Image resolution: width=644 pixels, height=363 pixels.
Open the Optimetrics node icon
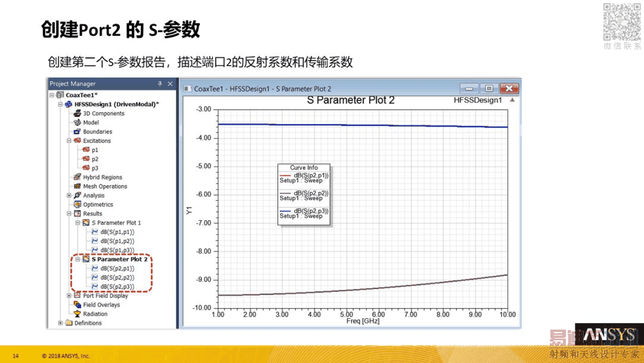click(x=77, y=204)
